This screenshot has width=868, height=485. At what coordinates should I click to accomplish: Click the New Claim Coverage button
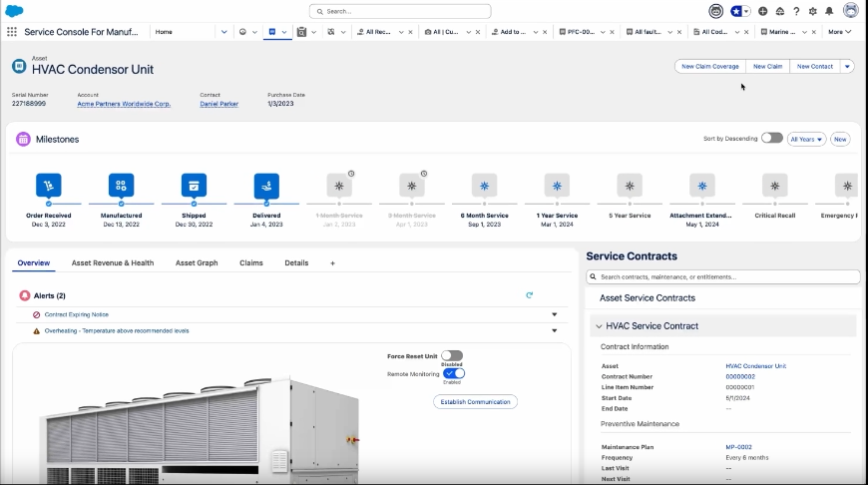click(x=710, y=67)
